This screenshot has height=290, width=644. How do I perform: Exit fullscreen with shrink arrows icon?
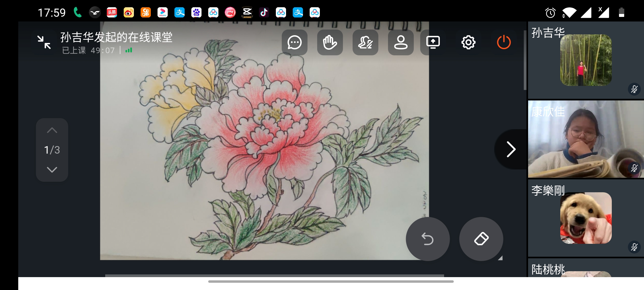pos(44,42)
